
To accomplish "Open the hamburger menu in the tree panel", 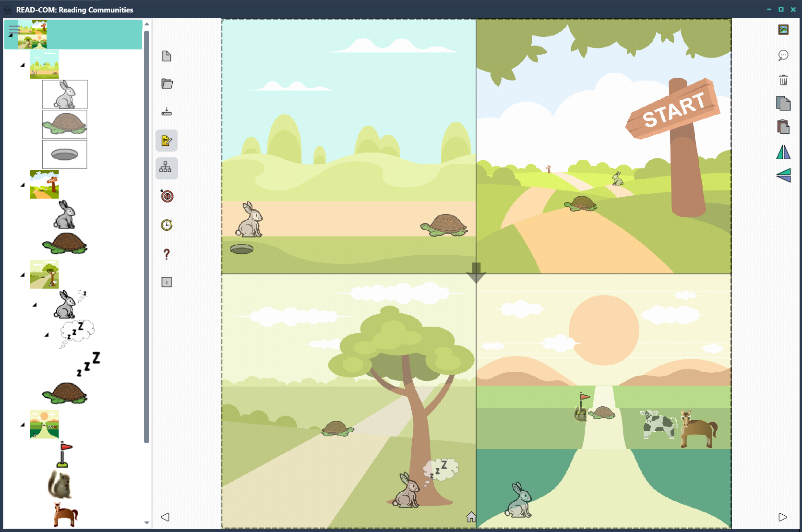I will click(x=14, y=29).
